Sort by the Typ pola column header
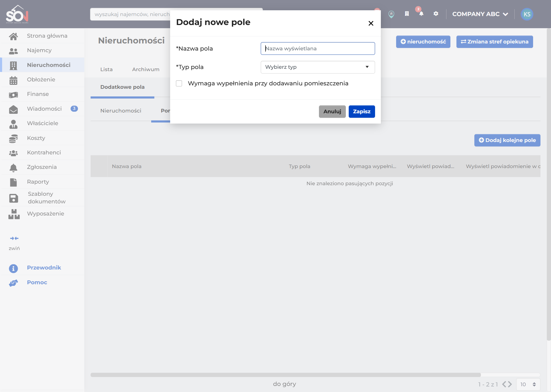This screenshot has height=392, width=551. click(x=299, y=166)
